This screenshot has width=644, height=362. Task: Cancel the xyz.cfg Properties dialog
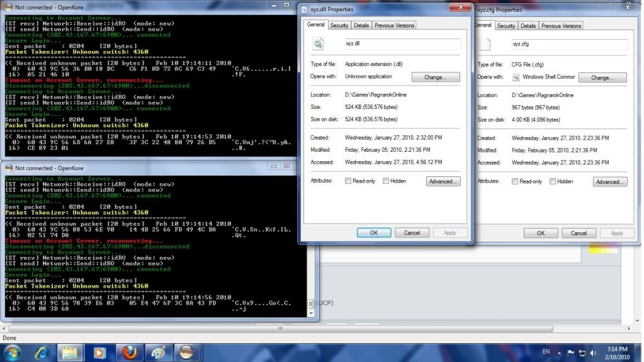[579, 233]
